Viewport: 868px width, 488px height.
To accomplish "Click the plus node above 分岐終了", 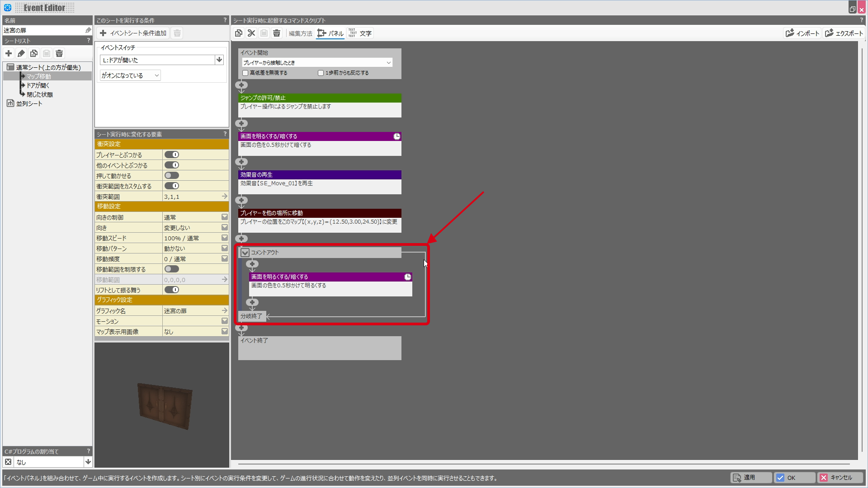I will pos(252,302).
